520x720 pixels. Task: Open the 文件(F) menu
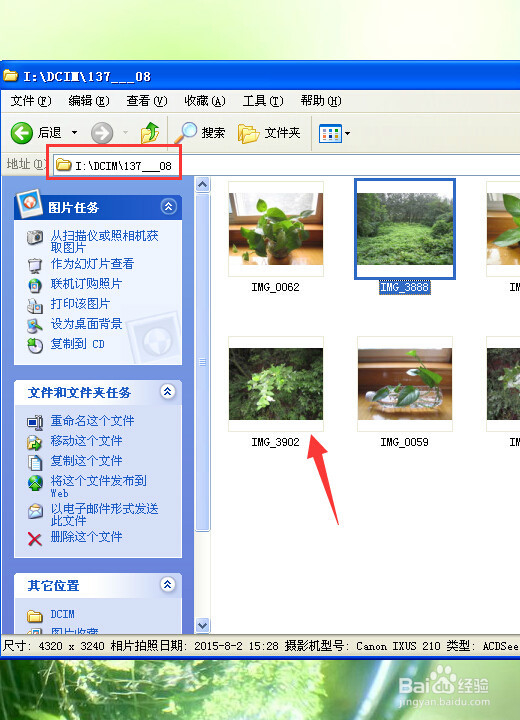[31, 101]
